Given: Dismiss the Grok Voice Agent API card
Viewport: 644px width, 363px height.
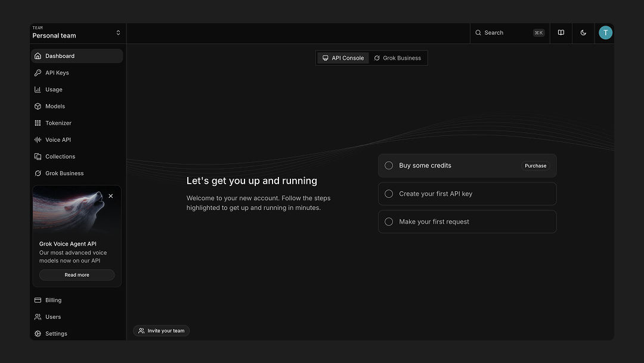Looking at the screenshot, I should 110,196.
